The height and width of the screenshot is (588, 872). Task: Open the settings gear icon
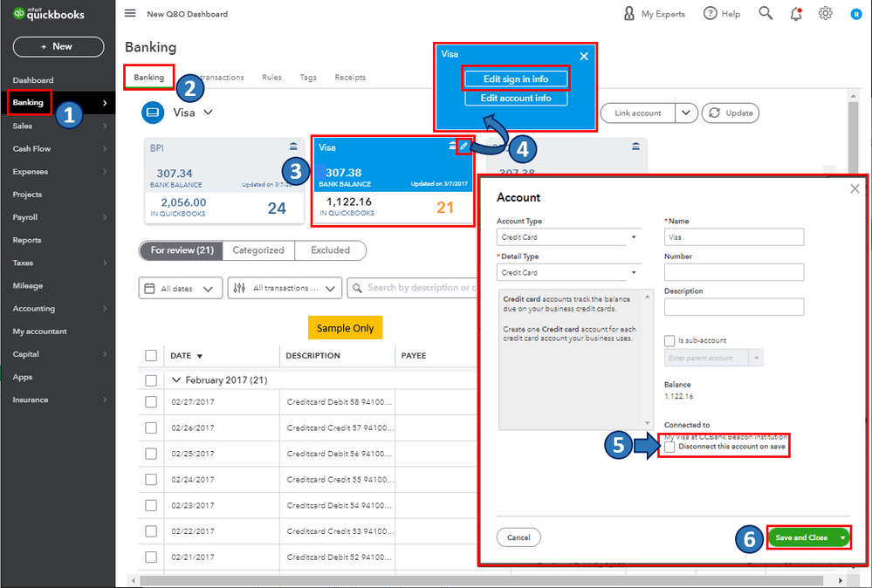[x=825, y=13]
